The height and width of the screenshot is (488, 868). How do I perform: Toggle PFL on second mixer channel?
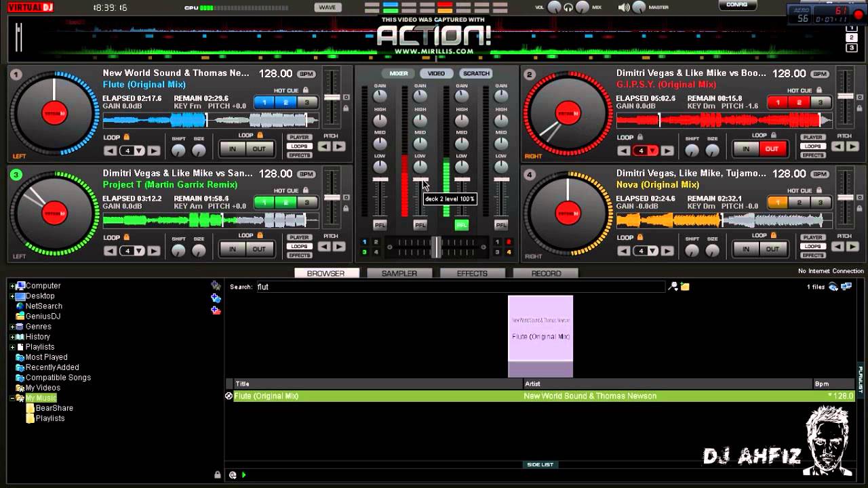(420, 225)
